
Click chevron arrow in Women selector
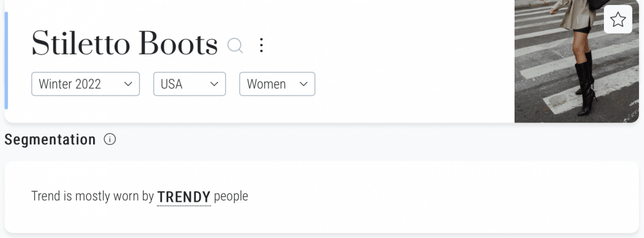click(303, 84)
